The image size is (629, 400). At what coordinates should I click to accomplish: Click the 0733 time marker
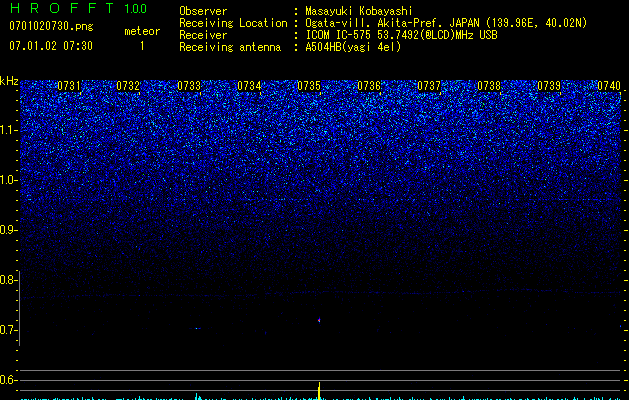tap(189, 86)
